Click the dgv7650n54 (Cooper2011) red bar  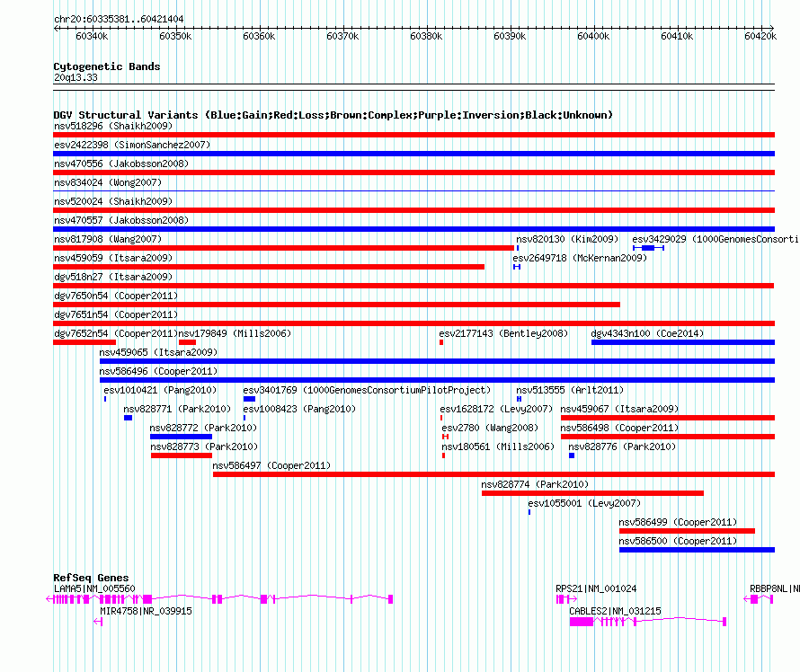(337, 305)
